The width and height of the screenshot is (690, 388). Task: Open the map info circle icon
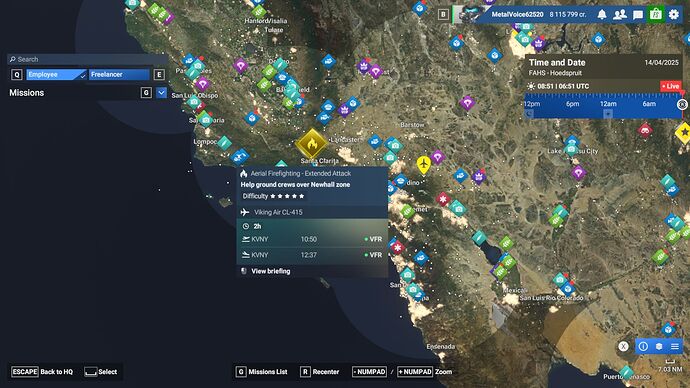[643, 346]
